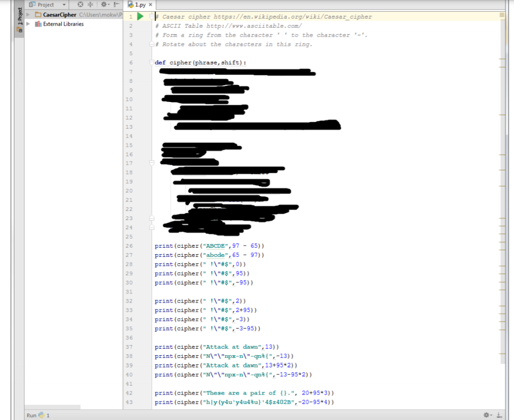The width and height of the screenshot is (514, 420).
Task: Open the asciitable.com link in the comment
Action: pos(255,26)
